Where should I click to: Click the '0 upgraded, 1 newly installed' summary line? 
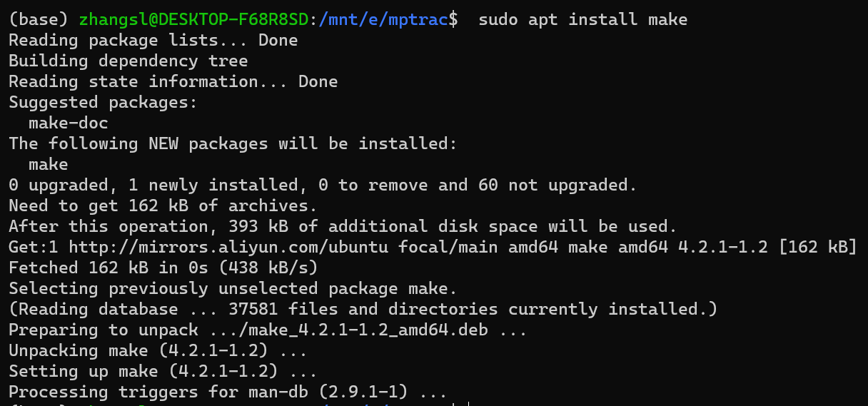(323, 186)
